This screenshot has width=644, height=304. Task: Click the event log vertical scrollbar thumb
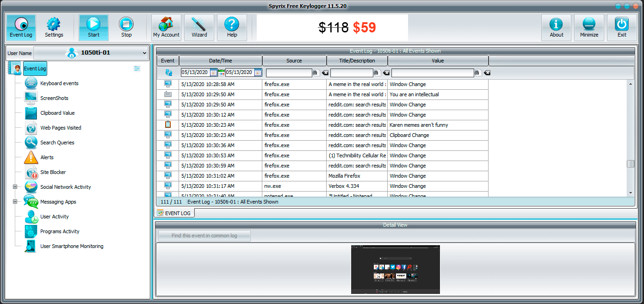tap(630, 164)
